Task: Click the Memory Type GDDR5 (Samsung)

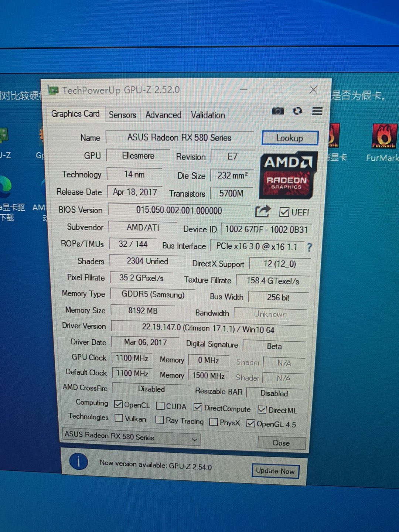Action: [153, 295]
